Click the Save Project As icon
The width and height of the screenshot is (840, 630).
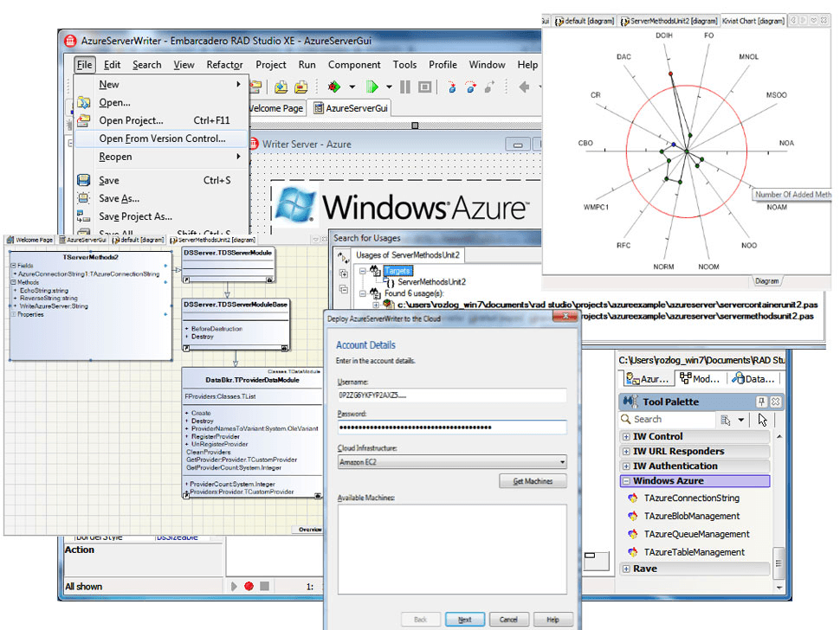click(84, 216)
